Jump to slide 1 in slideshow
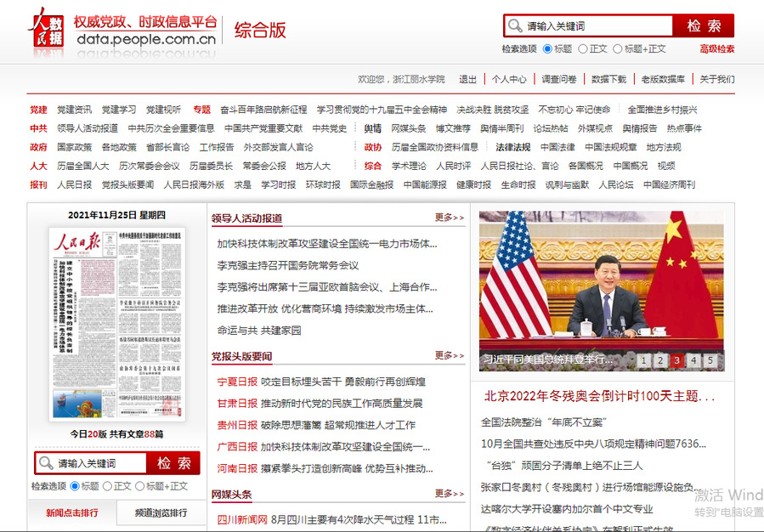Viewport: 764px width, 532px height. (643, 360)
